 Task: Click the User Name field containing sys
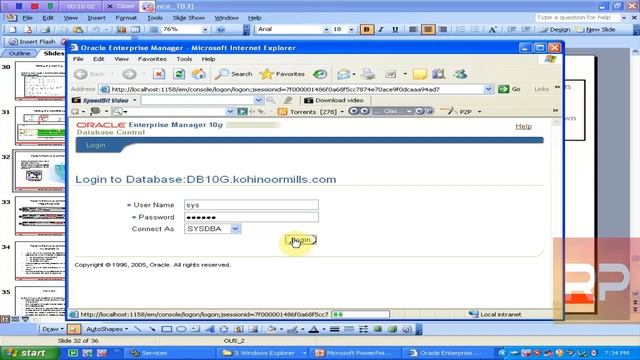pos(251,205)
